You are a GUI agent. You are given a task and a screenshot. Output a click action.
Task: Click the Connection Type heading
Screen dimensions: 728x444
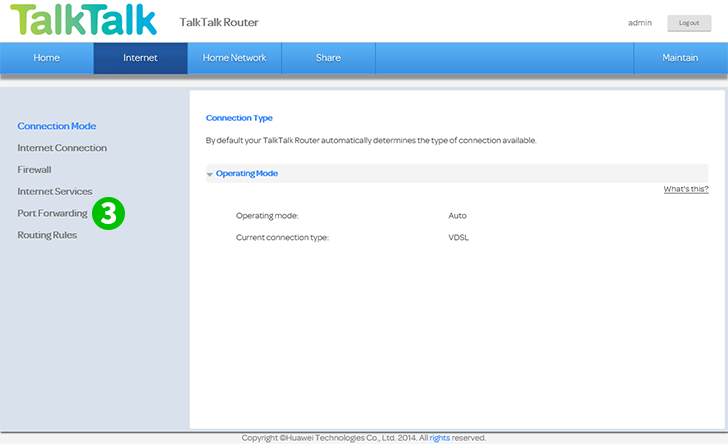[x=239, y=118]
